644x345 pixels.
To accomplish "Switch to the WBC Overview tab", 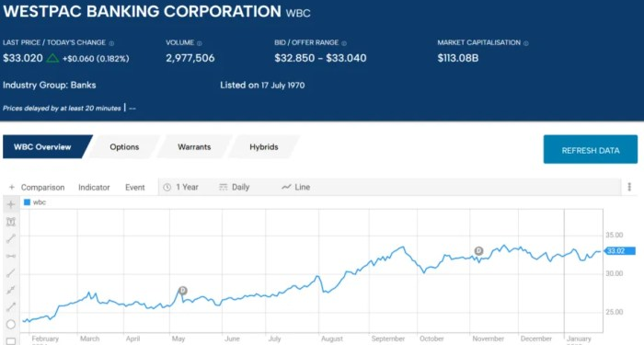I will [47, 146].
